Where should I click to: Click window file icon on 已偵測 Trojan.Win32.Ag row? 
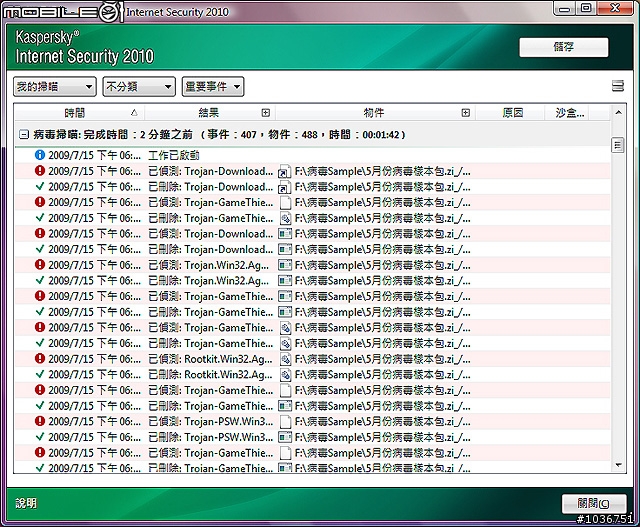285,265
